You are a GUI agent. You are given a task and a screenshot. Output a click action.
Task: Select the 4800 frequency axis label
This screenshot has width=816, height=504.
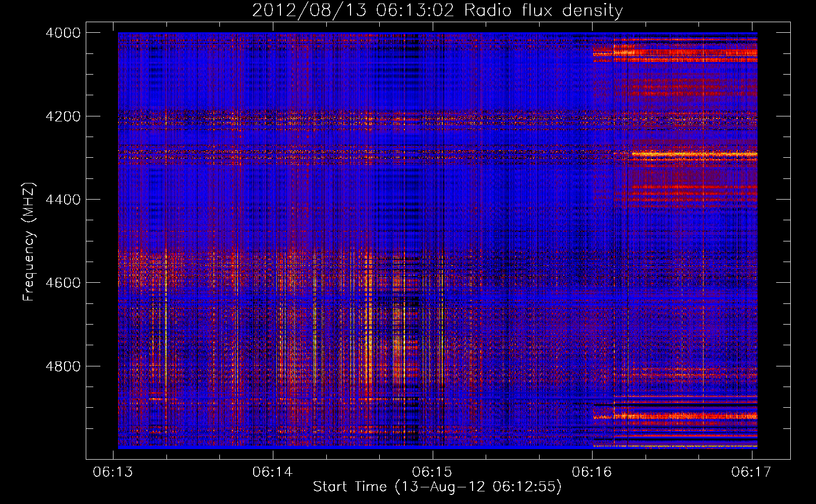[63, 366]
